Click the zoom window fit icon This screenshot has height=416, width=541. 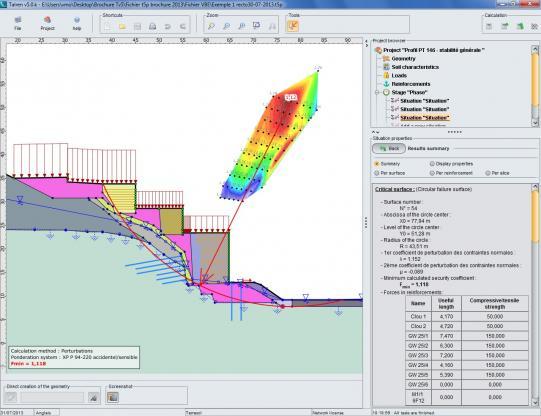[x=256, y=26]
